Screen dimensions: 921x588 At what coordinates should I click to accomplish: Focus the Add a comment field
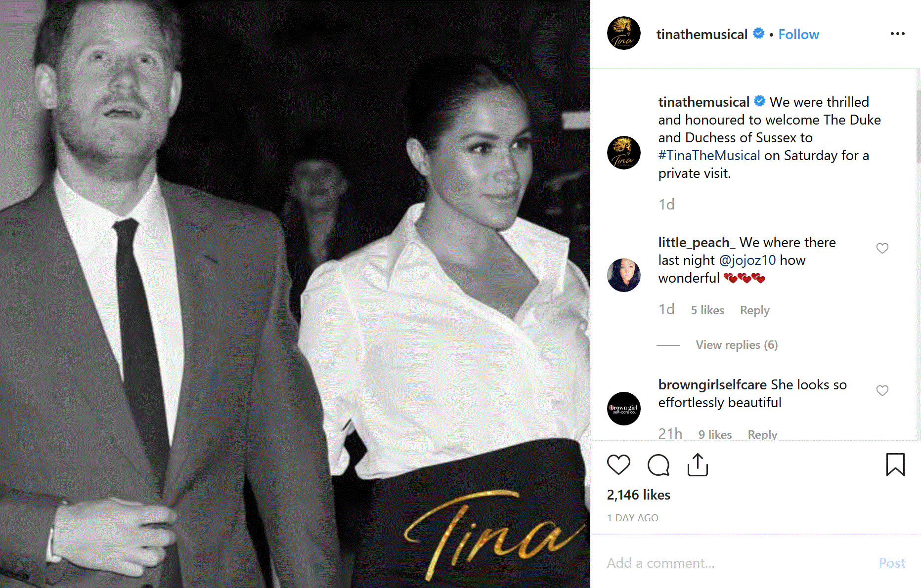(x=737, y=563)
